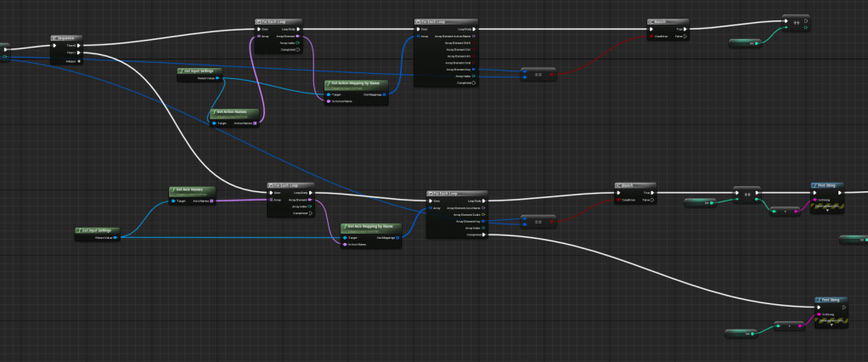Click the In Action Name input pin
The height and width of the screenshot is (362, 868).
click(329, 102)
